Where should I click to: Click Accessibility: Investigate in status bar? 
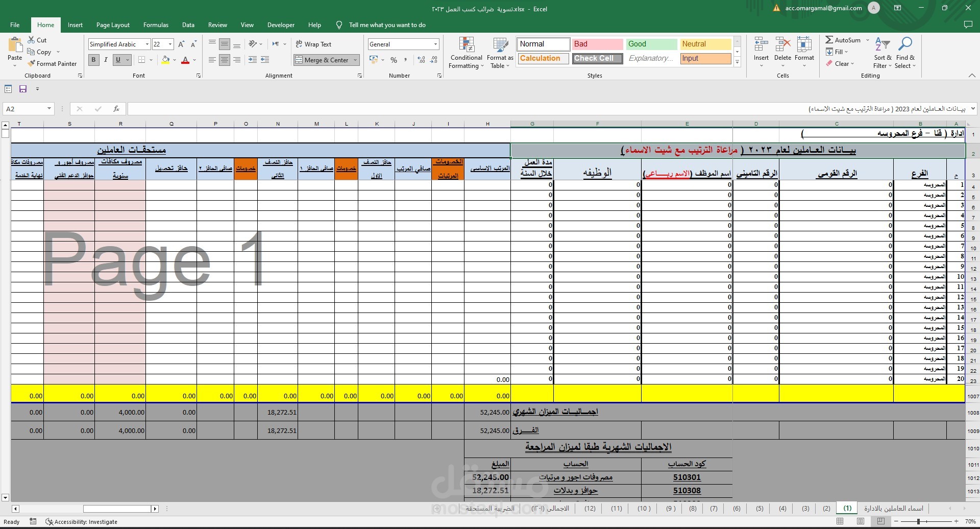tap(82, 522)
